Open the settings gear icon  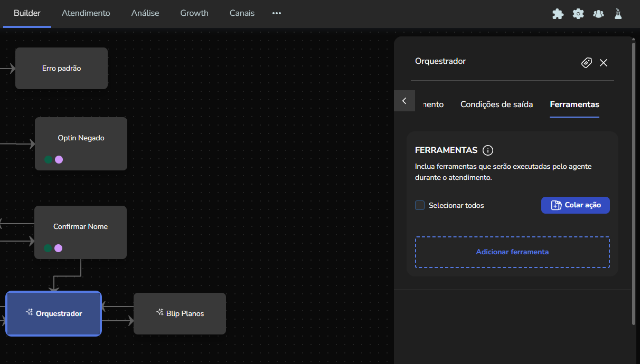(x=578, y=14)
